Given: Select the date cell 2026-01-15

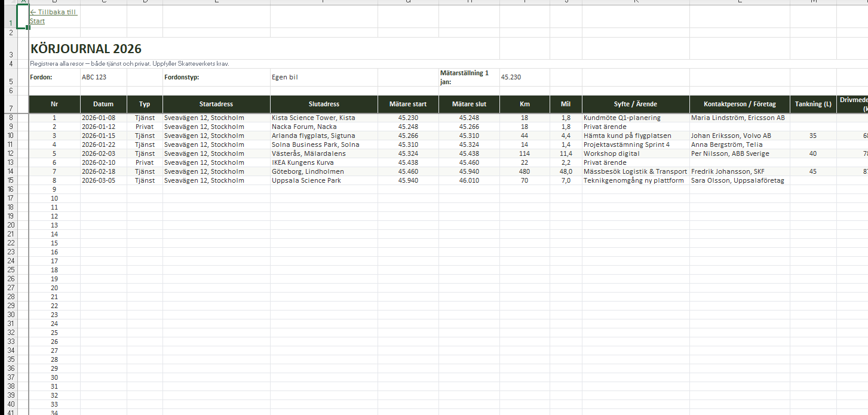Looking at the screenshot, I should tap(99, 136).
